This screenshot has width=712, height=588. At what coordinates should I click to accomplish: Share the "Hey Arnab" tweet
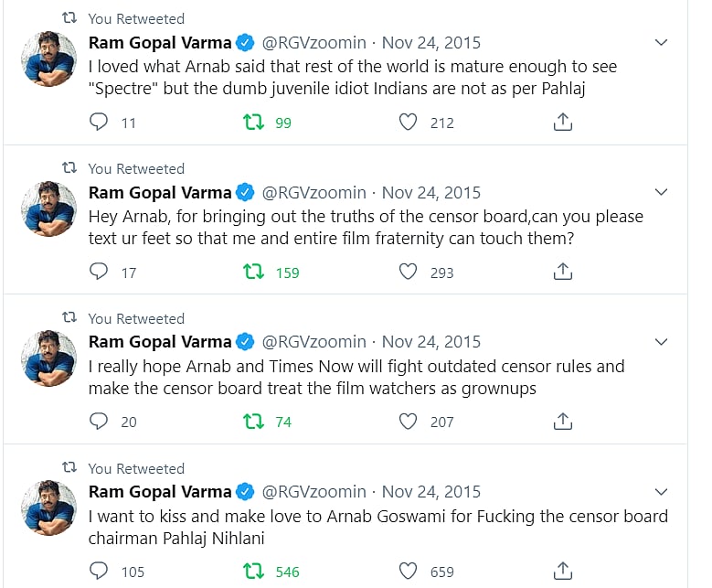563,272
